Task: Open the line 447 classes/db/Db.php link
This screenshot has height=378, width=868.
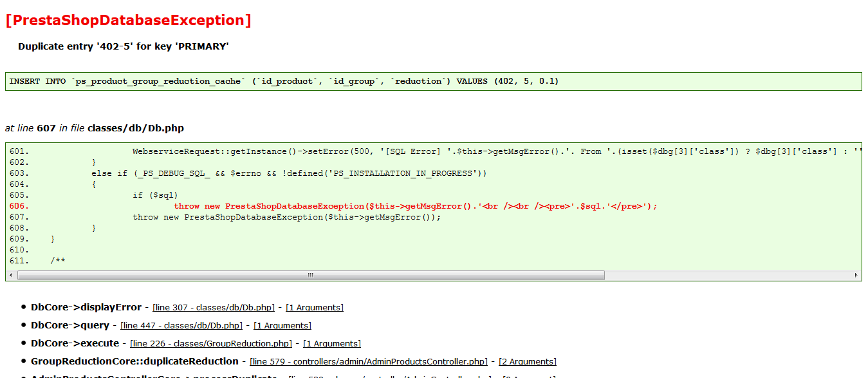Action: coord(181,326)
